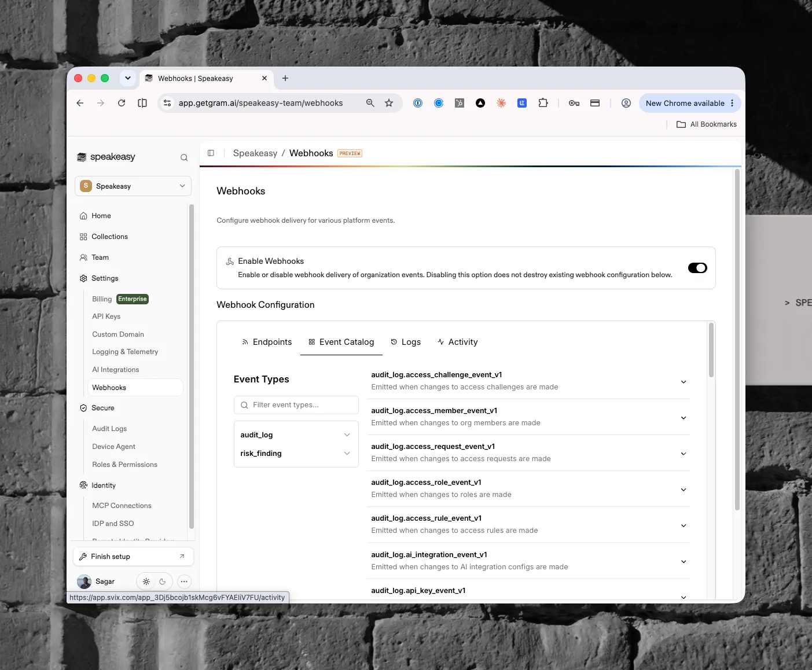Image resolution: width=812 pixels, height=670 pixels.
Task: Close the Webhooks | Speakeasy tab
Action: (x=264, y=78)
